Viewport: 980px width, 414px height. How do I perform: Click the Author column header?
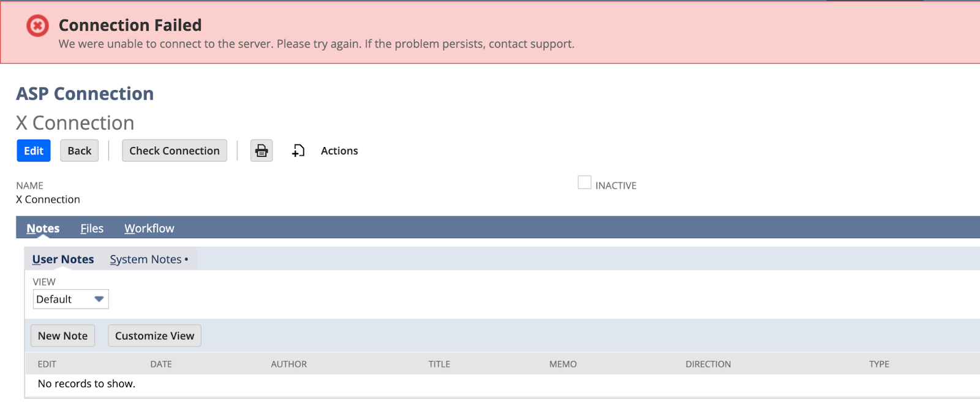click(289, 364)
